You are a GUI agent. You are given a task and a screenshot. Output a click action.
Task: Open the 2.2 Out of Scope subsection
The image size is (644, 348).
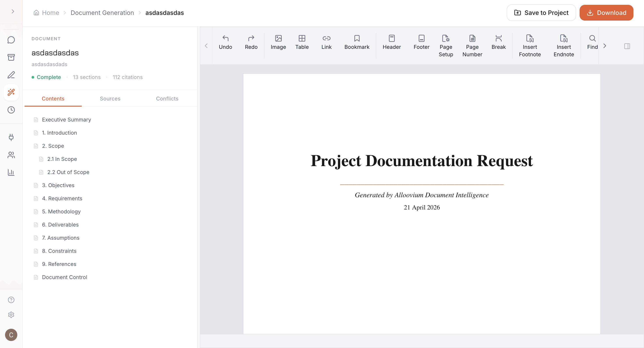click(68, 172)
